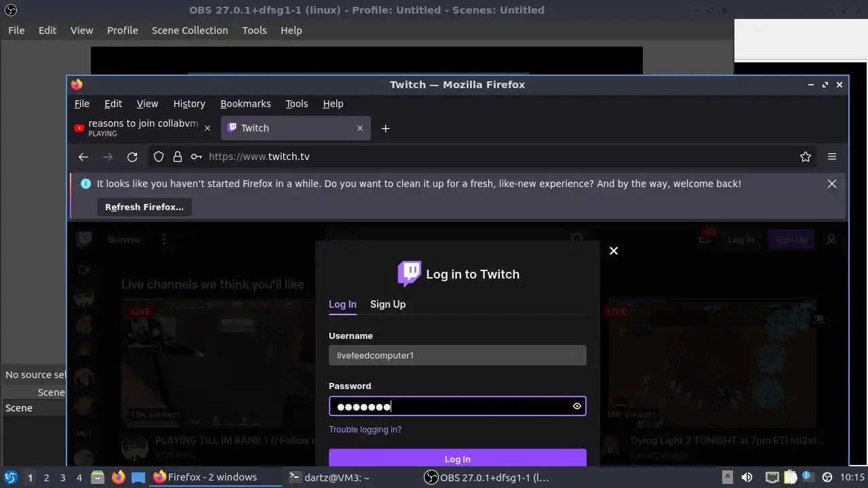The image size is (868, 488).
Task: Open Firefox History menu
Action: pos(189,104)
